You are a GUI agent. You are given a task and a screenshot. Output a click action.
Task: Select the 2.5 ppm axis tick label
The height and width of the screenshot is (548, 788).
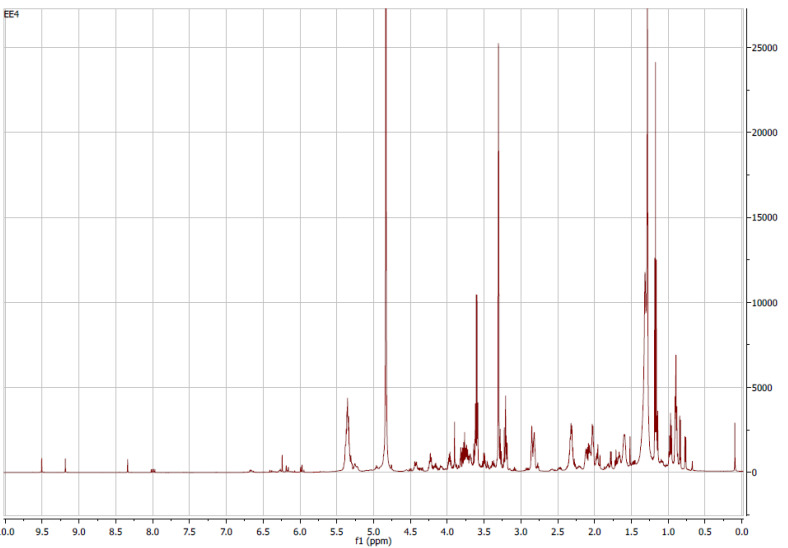click(558, 532)
